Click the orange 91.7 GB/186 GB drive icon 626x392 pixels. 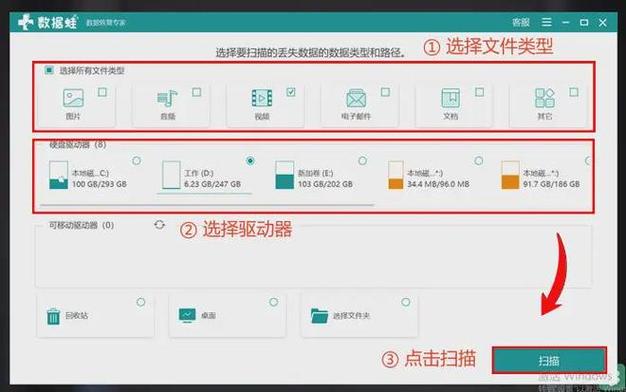tap(510, 175)
